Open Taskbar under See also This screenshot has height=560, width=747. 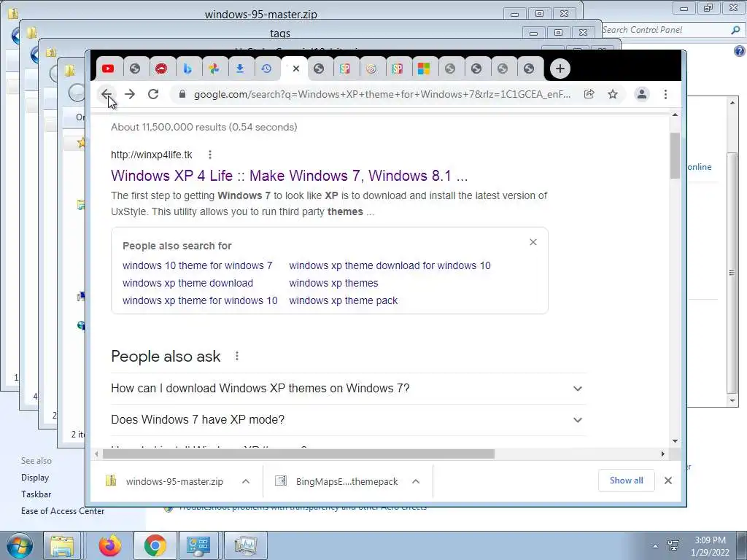(x=36, y=494)
